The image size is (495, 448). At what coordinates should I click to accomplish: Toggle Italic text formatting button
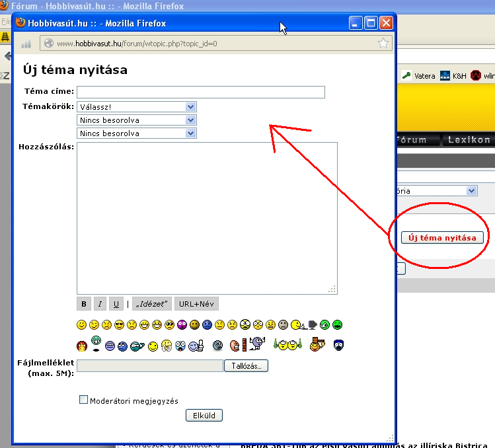click(x=100, y=304)
